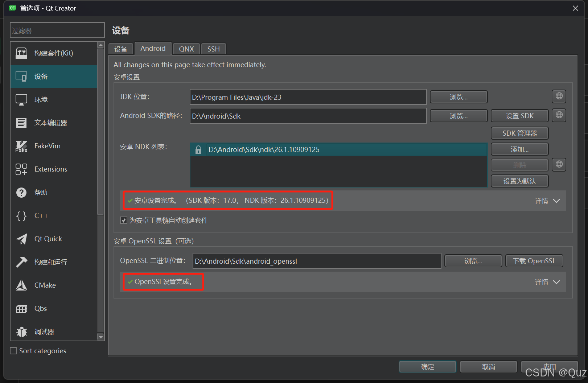This screenshot has width=588, height=383.
Task: Open the FakeVim settings page
Action: coord(47,146)
